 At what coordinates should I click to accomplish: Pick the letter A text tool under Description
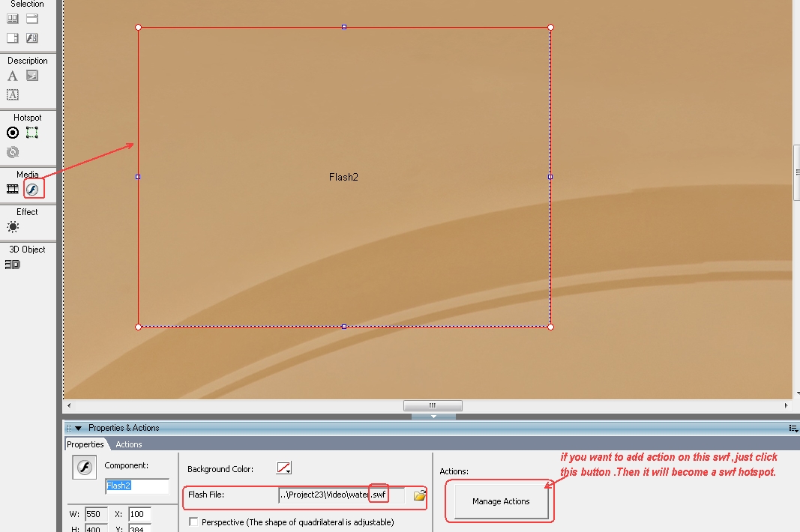(x=13, y=76)
